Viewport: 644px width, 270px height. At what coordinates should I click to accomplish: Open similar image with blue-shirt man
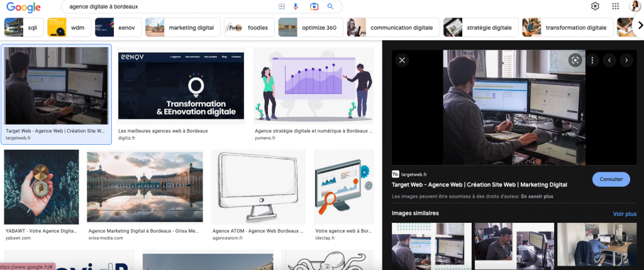point(597,244)
